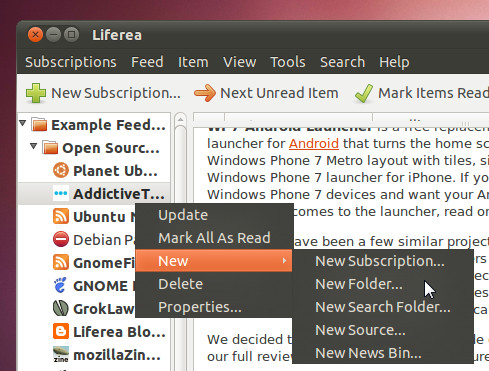The image size is (489, 371).
Task: Click the mozillaZine feed icon
Action: [x=61, y=354]
